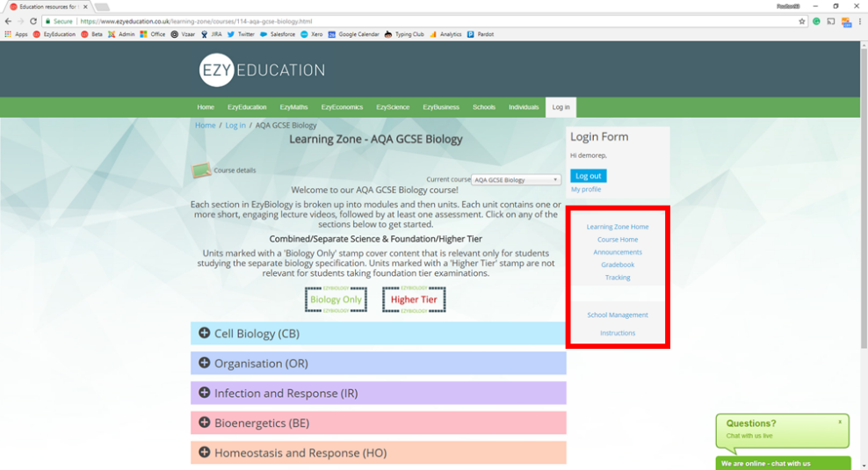The height and width of the screenshot is (470, 868).
Task: Open the My profile link
Action: click(x=586, y=190)
